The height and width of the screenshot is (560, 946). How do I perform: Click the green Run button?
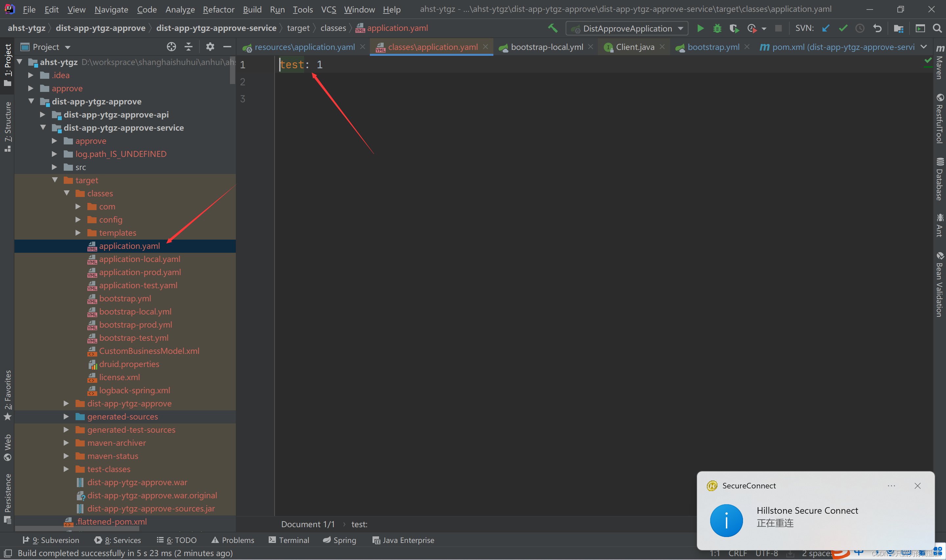tap(700, 28)
